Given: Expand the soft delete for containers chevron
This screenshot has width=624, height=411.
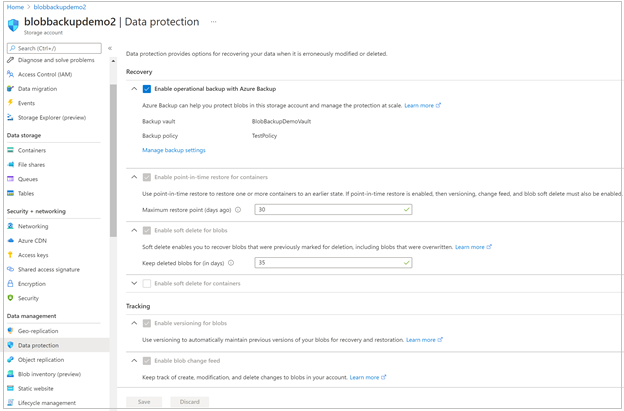Looking at the screenshot, I should (x=134, y=283).
